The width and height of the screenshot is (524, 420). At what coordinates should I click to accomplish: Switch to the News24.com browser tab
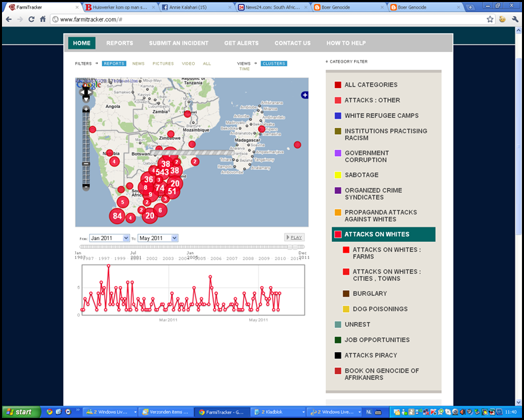[x=273, y=7]
